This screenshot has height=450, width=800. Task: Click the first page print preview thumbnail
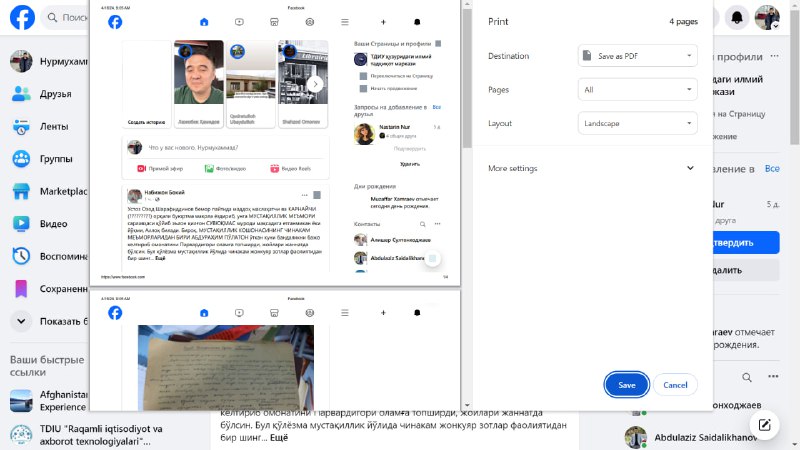(275, 142)
